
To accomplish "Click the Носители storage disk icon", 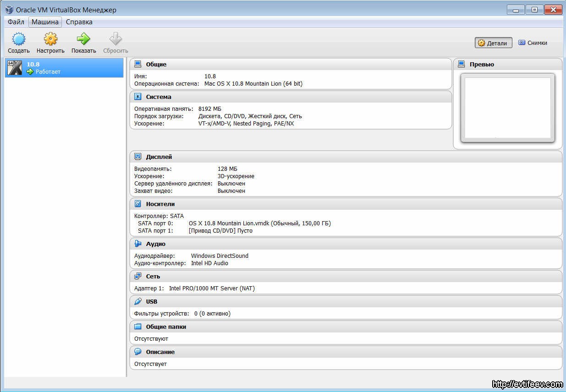I will click(x=138, y=204).
